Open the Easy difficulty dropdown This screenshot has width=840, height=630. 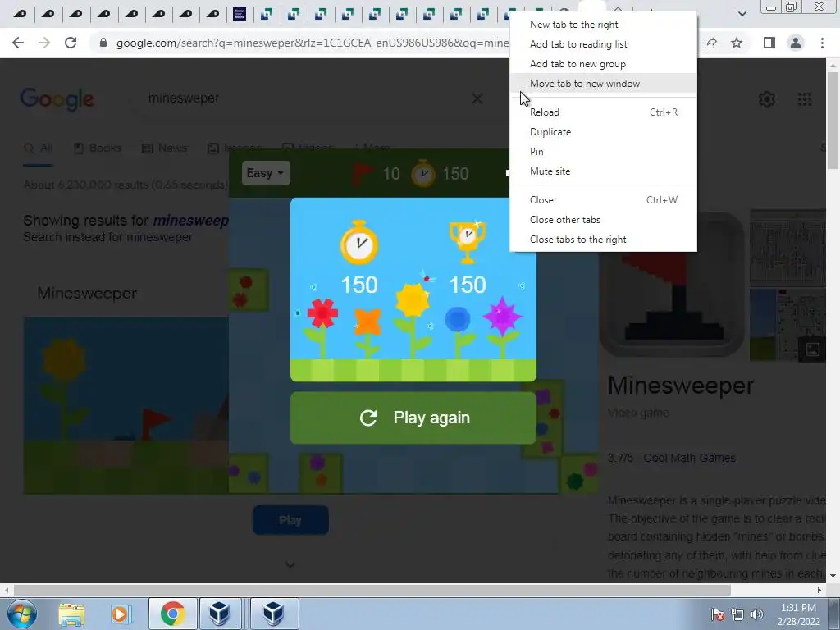tap(266, 174)
